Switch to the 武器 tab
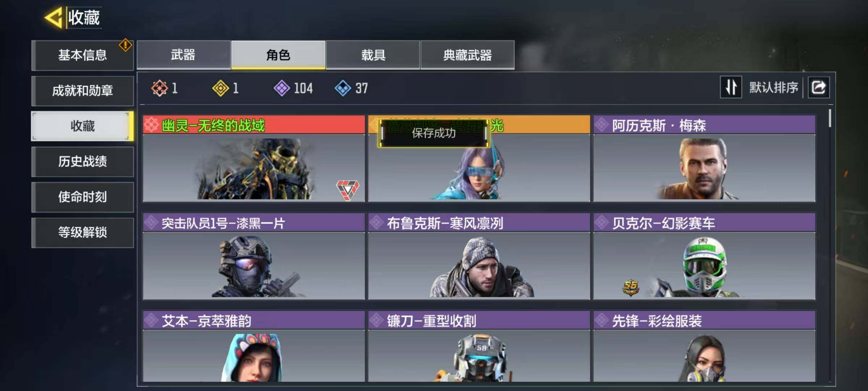Image resolution: width=868 pixels, height=391 pixels. tap(183, 55)
